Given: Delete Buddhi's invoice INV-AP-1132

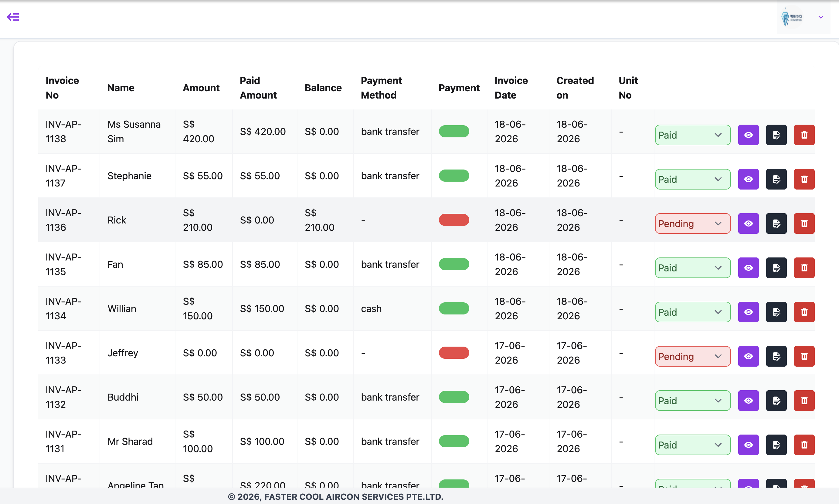Looking at the screenshot, I should (804, 400).
